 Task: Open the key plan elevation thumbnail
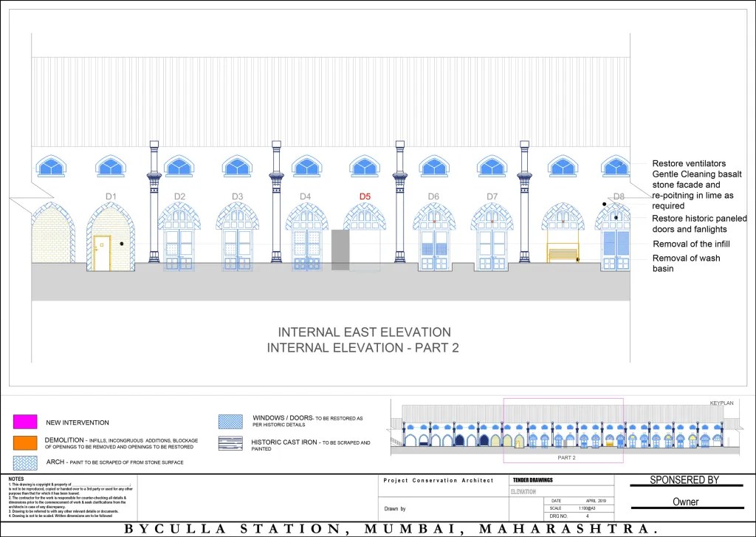[564, 431]
